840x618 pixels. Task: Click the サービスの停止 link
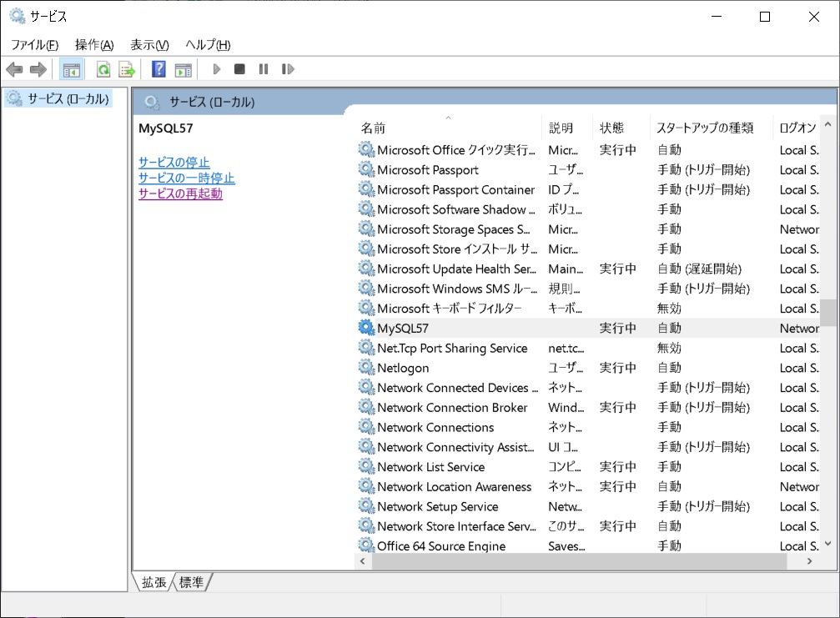tap(174, 163)
